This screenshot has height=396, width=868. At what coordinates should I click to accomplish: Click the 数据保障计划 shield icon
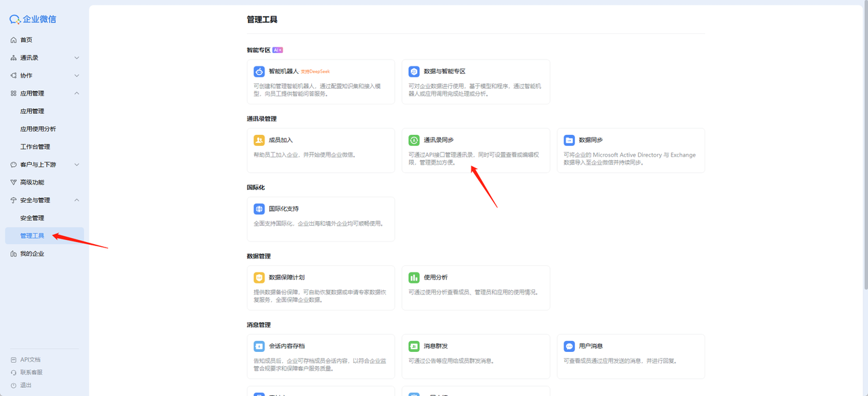[259, 277]
